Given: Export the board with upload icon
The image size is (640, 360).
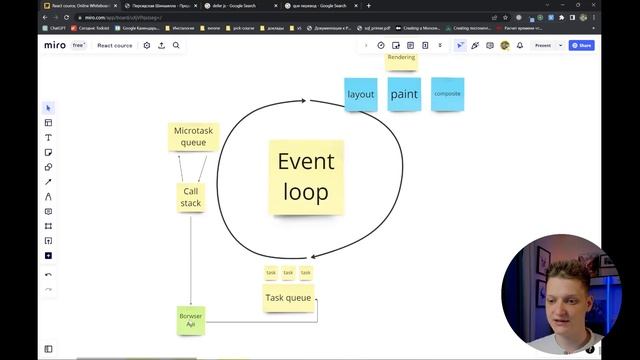Looking at the screenshot, I should coord(162,45).
